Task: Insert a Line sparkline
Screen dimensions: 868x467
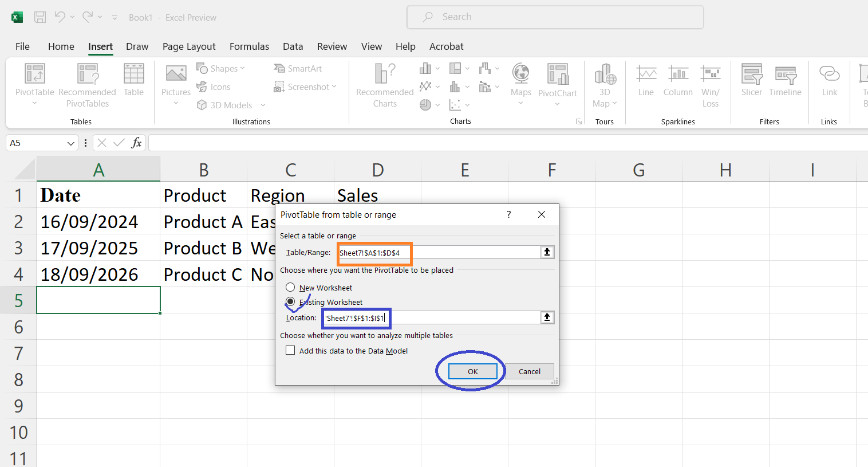Action: (646, 80)
